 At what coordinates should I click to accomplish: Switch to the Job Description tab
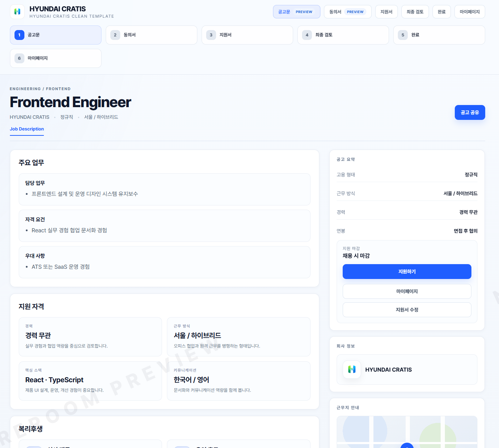(x=27, y=129)
